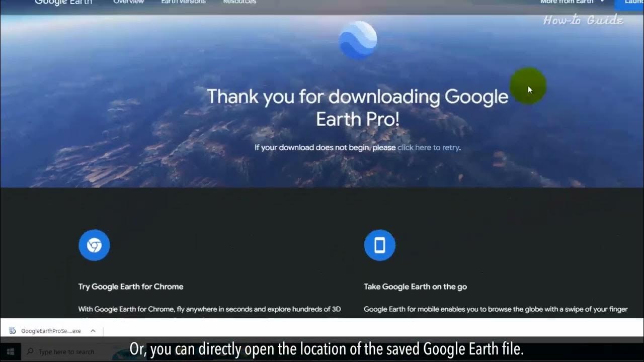
Task: Open the Earth Versions nav item
Action: coord(183,2)
